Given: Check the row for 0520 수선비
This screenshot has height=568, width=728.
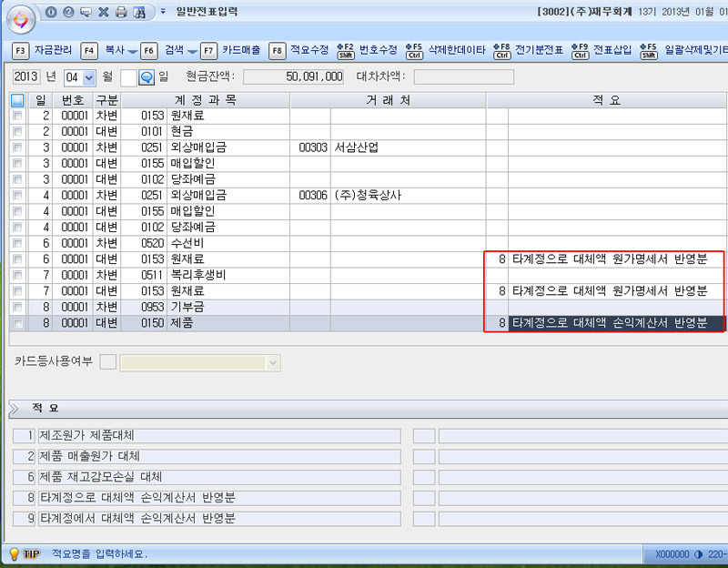Looking at the screenshot, I should pyautogui.click(x=17, y=243).
